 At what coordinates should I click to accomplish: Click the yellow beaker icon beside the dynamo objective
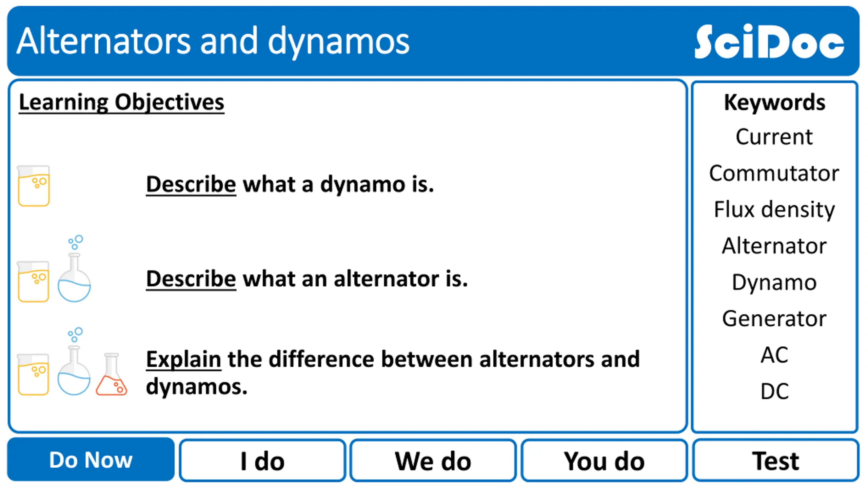pyautogui.click(x=34, y=186)
